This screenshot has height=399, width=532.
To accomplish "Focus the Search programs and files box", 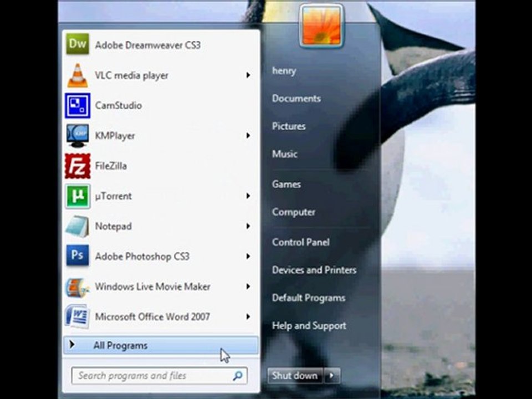I will pyautogui.click(x=160, y=376).
